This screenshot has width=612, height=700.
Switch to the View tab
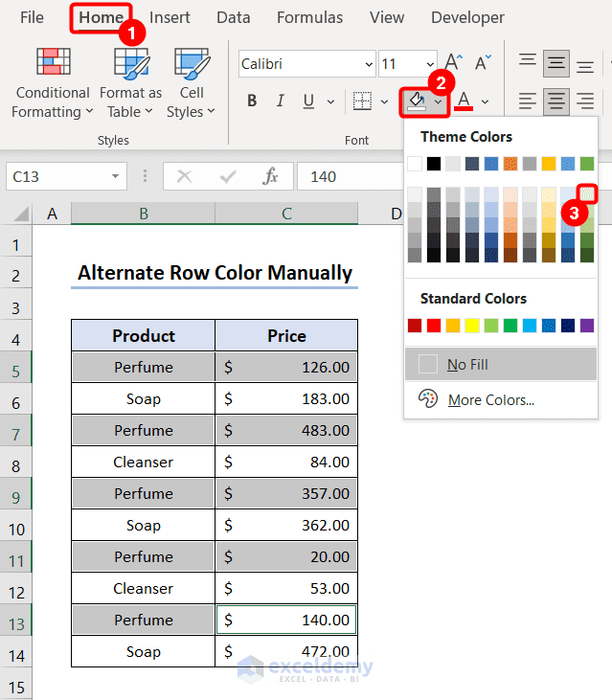tap(387, 17)
